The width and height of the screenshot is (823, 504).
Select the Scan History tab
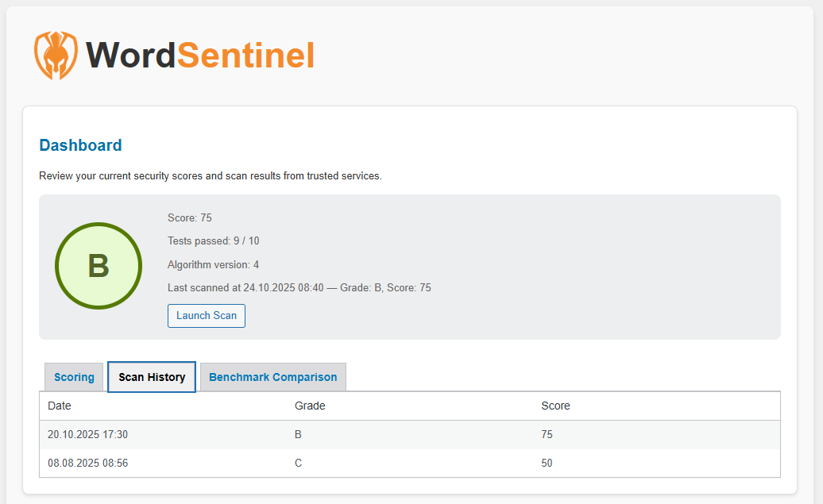point(152,377)
